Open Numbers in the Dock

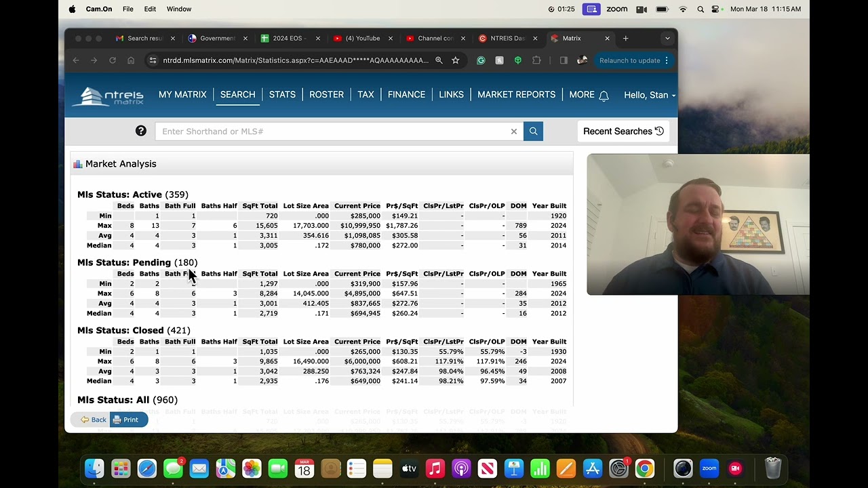pos(540,468)
